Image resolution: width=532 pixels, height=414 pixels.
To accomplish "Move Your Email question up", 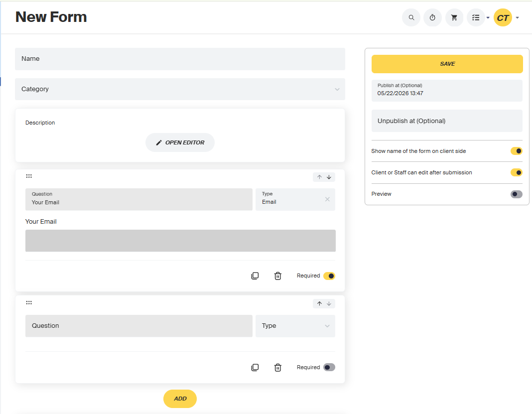I will click(x=319, y=177).
